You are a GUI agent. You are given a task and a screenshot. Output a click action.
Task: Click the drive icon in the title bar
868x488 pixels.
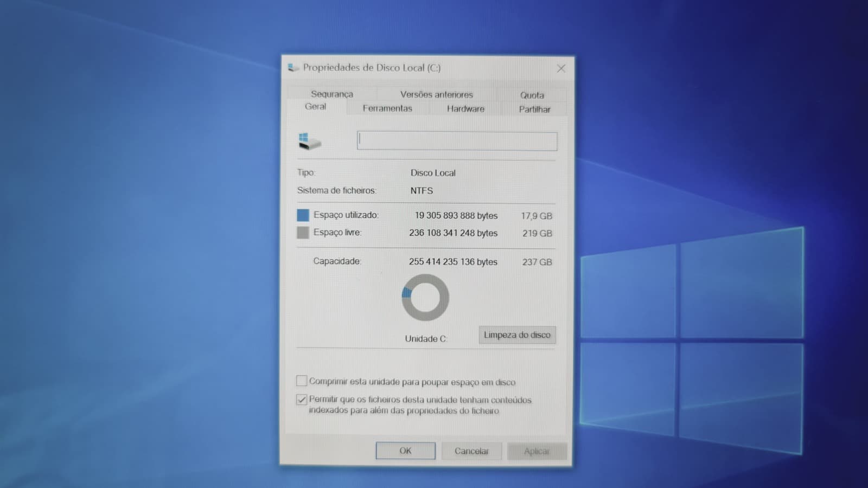click(x=293, y=68)
